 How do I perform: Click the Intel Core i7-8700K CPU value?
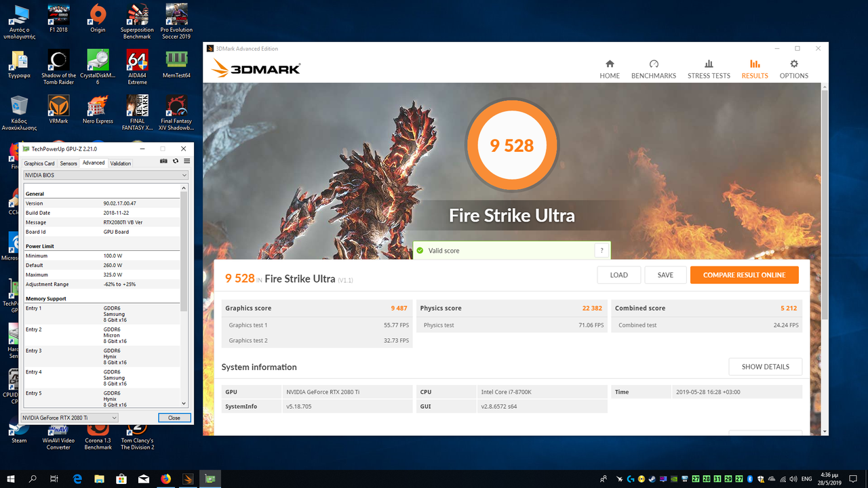coord(506,392)
